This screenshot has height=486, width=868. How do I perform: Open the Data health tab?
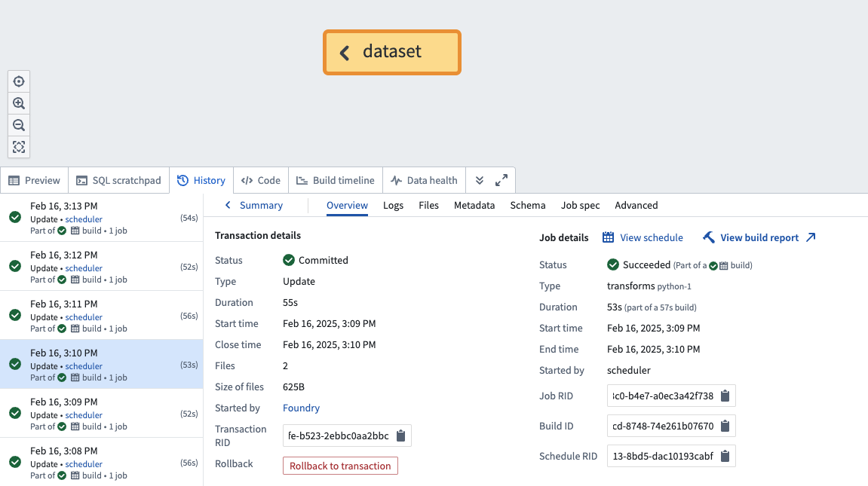[x=424, y=180]
